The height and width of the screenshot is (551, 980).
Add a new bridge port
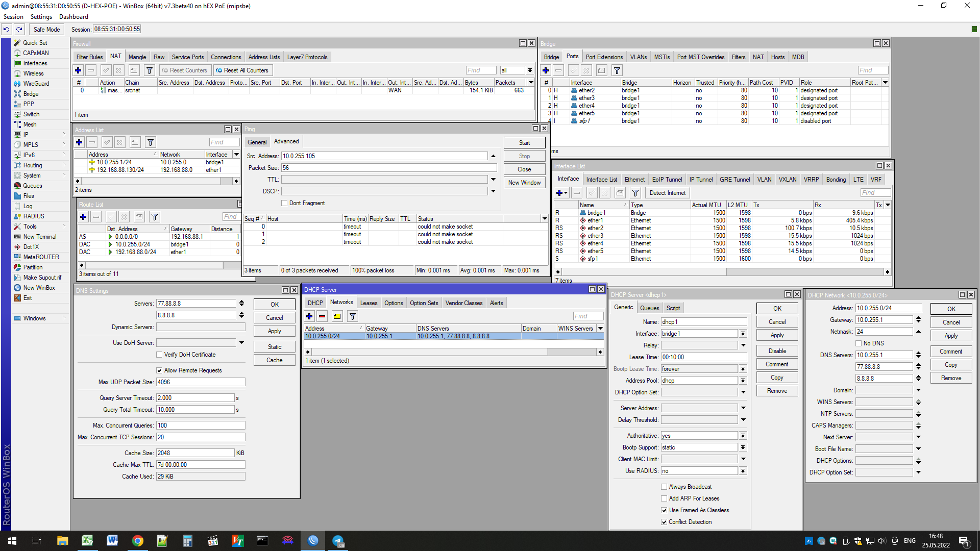click(546, 70)
